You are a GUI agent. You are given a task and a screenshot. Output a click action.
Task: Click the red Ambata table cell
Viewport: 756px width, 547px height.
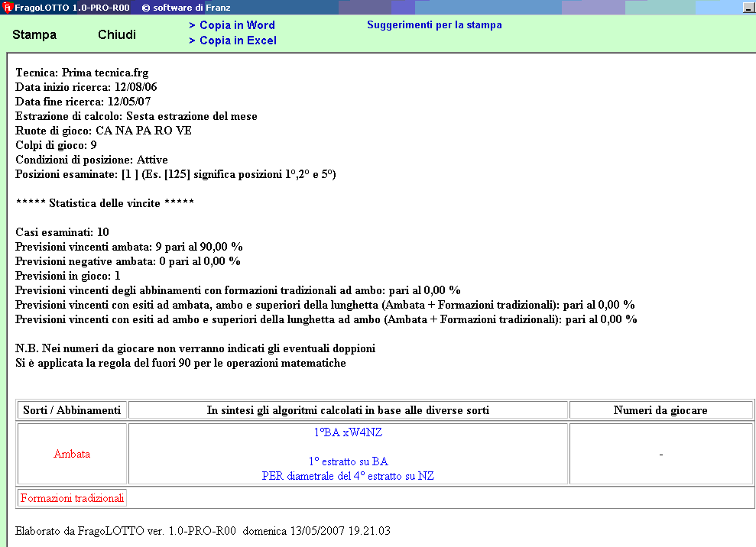coord(72,454)
